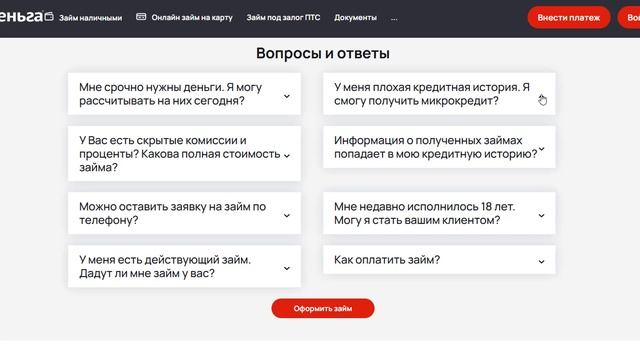
Task: Click the Вопросы и ответы heading
Action: (323, 53)
